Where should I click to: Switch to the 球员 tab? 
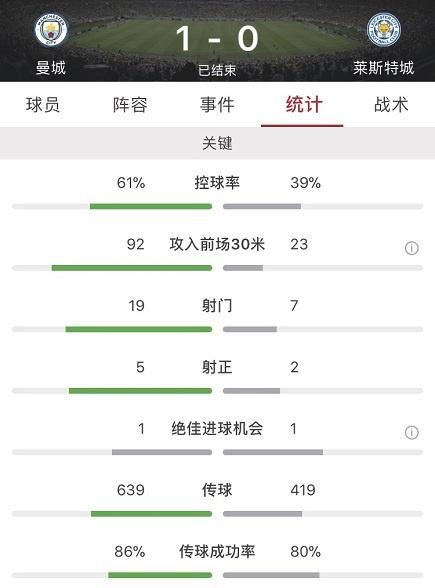pyautogui.click(x=43, y=105)
